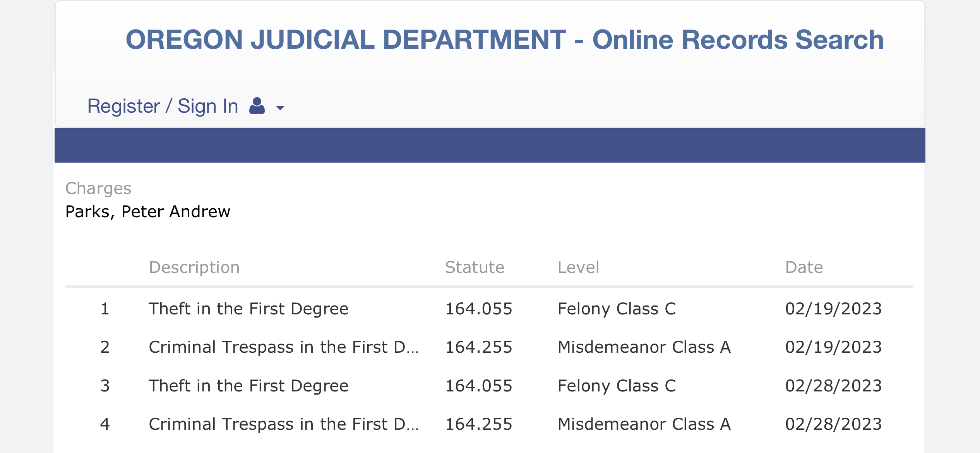This screenshot has height=453, width=980.
Task: Click the dark blue navigation bar
Action: tap(490, 145)
